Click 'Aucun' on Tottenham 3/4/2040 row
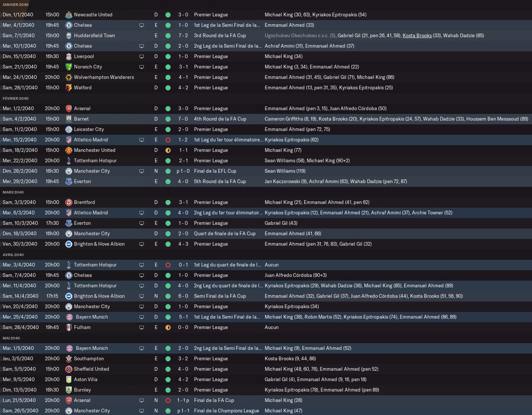532x415 pixels. tap(271, 265)
